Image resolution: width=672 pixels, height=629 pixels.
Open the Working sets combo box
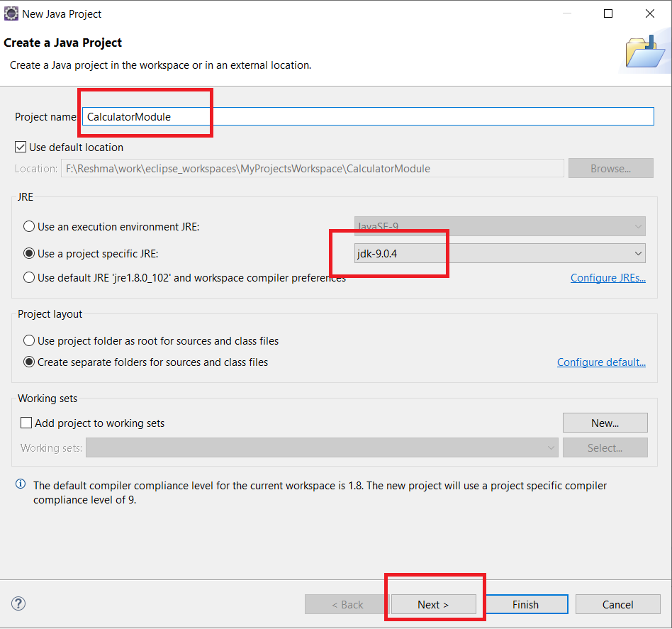click(322, 447)
